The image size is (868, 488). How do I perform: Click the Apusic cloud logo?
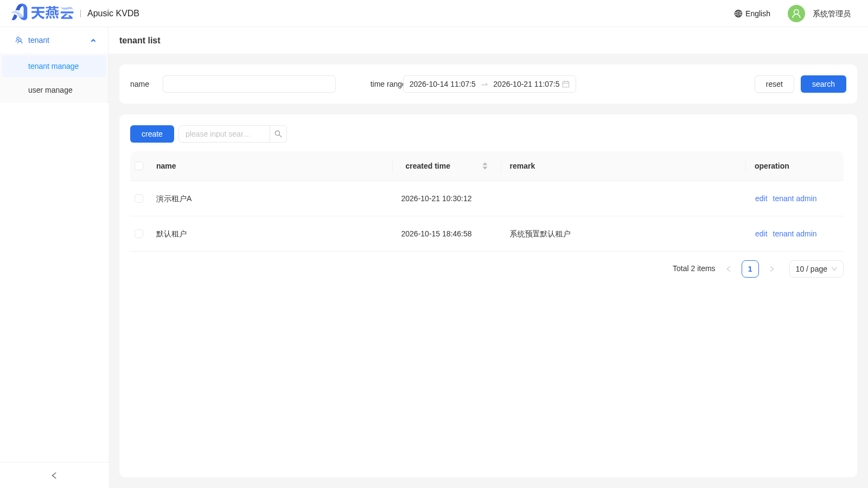coord(42,12)
